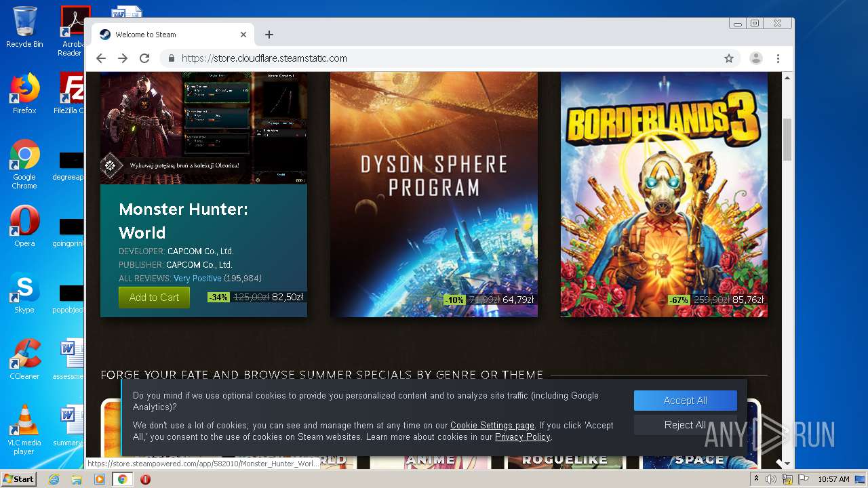Open the Dyson Sphere Program game card

tap(434, 195)
